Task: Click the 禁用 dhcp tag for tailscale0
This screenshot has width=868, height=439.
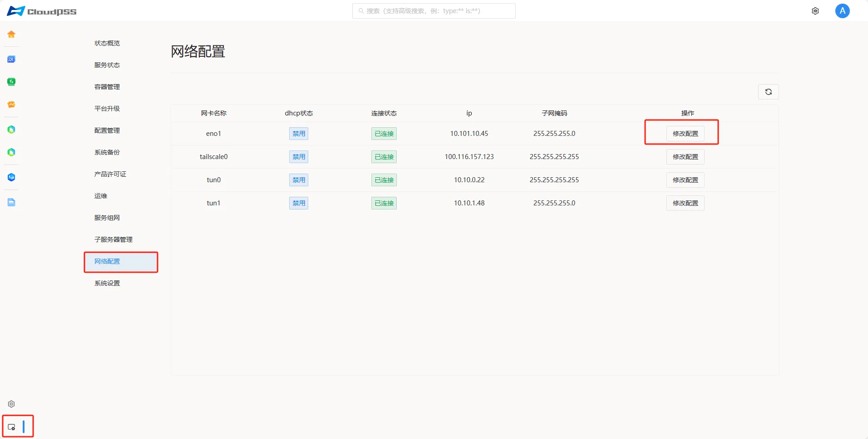Action: [299, 157]
